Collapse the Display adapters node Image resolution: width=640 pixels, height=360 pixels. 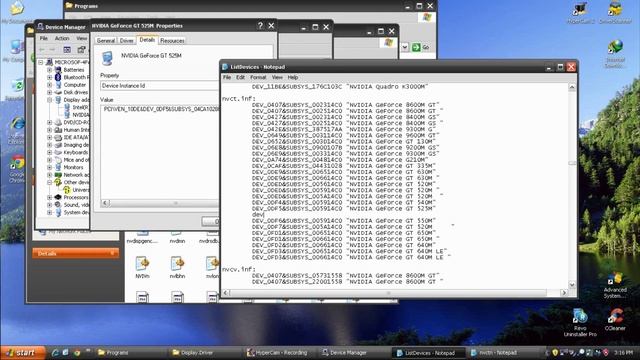coord(49,100)
